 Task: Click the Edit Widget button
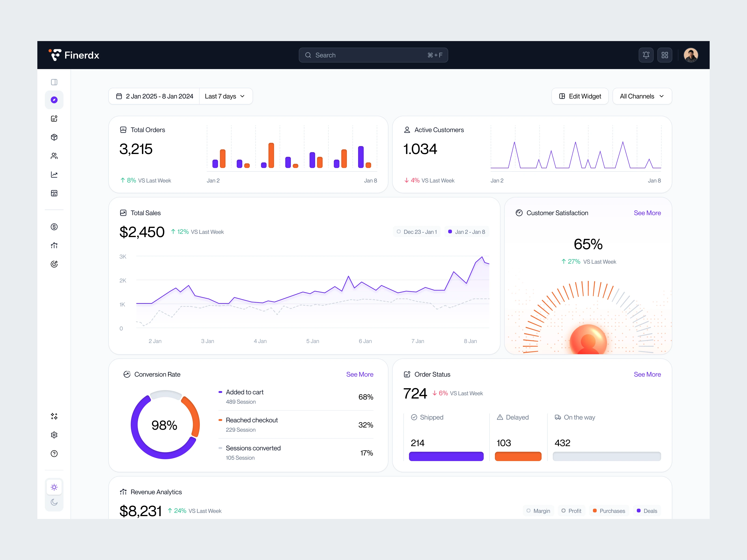coord(580,96)
